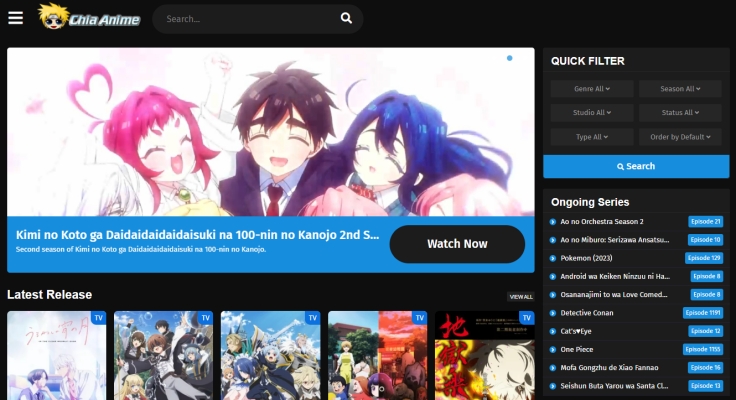Image resolution: width=736 pixels, height=400 pixels.
Task: Click the play icon beside Detective Conan
Action: [552, 313]
